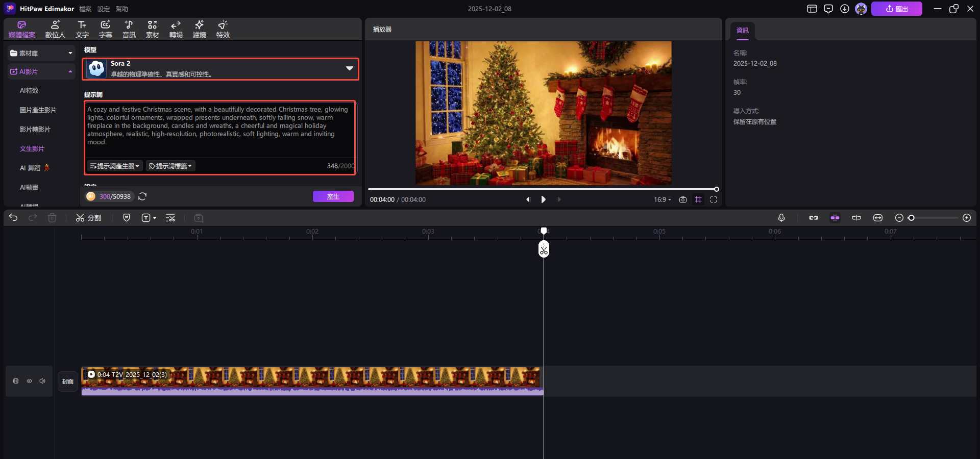980x459 pixels.
Task: Open the 檔案 menu
Action: (x=85, y=9)
